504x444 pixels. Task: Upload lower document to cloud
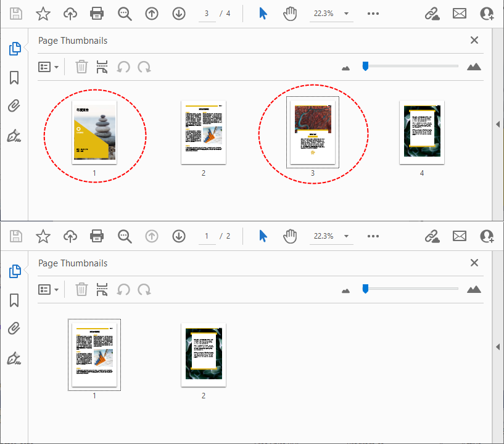coord(70,236)
